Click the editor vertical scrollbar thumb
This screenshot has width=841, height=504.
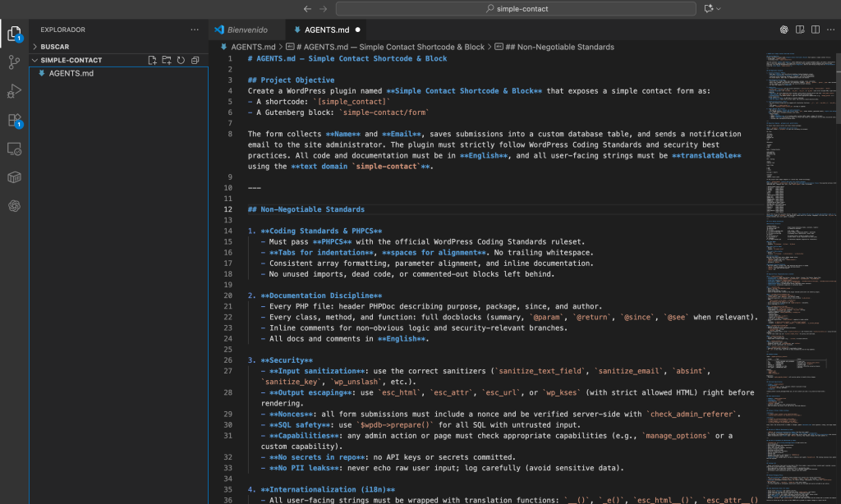coord(839,89)
